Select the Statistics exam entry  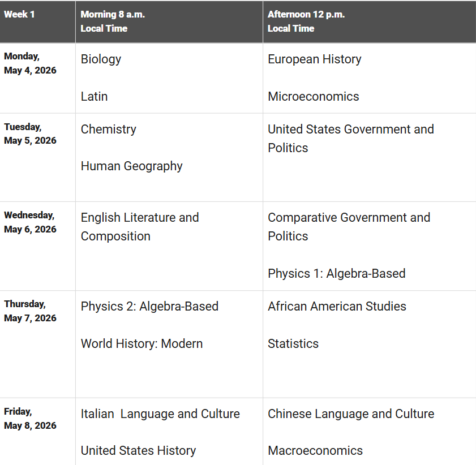[x=293, y=343]
